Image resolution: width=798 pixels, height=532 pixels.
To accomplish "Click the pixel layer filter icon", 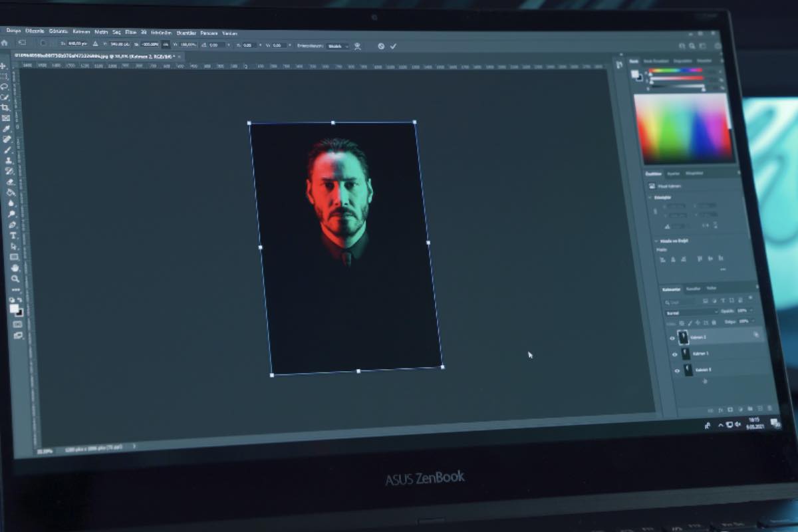I will 705,301.
